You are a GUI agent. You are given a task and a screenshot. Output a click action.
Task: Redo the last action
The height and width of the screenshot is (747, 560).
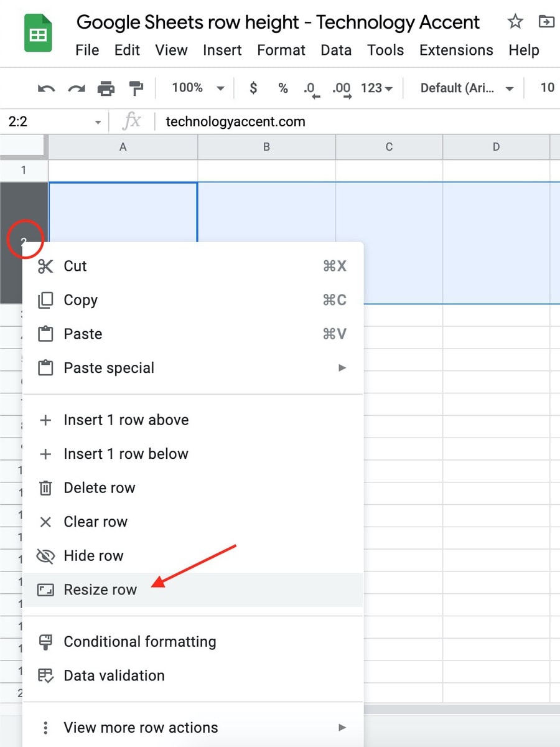[76, 88]
